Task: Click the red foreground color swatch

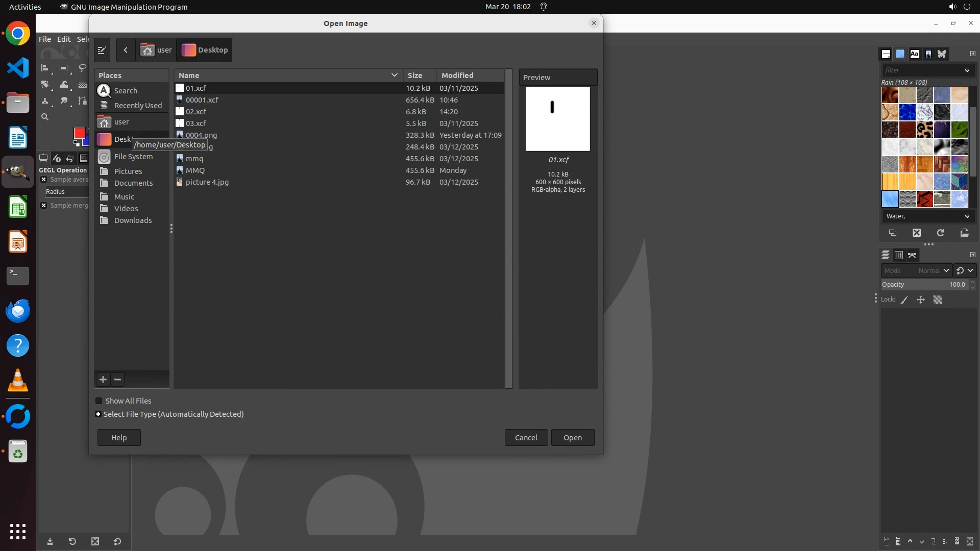Action: (x=79, y=133)
